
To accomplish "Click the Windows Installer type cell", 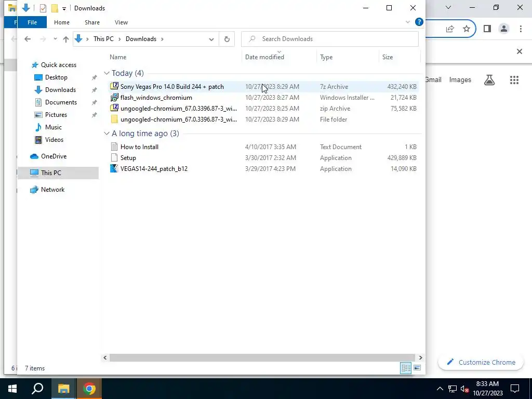I will coord(347,97).
